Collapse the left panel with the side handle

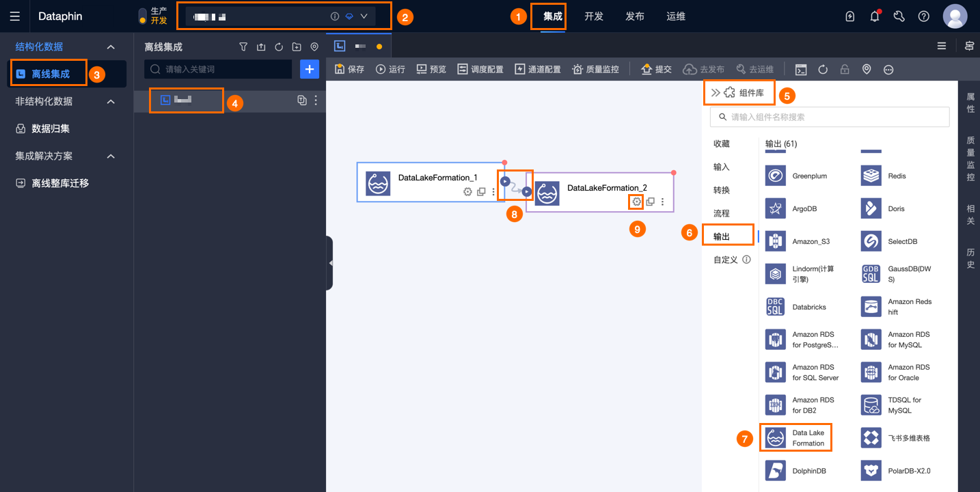point(330,263)
